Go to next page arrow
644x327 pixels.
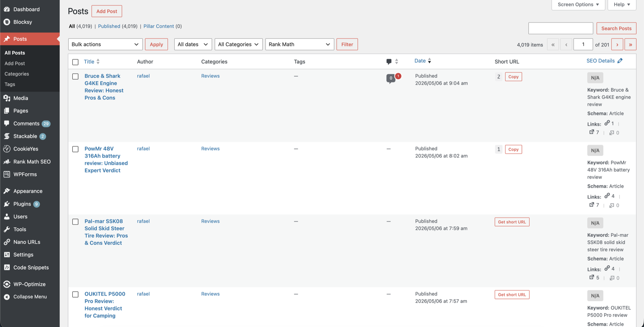617,45
